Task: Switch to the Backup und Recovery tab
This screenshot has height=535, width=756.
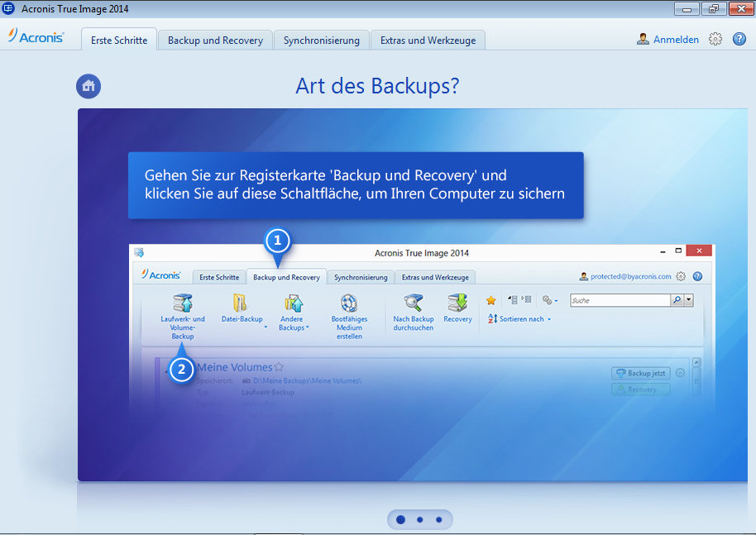Action: (x=215, y=40)
